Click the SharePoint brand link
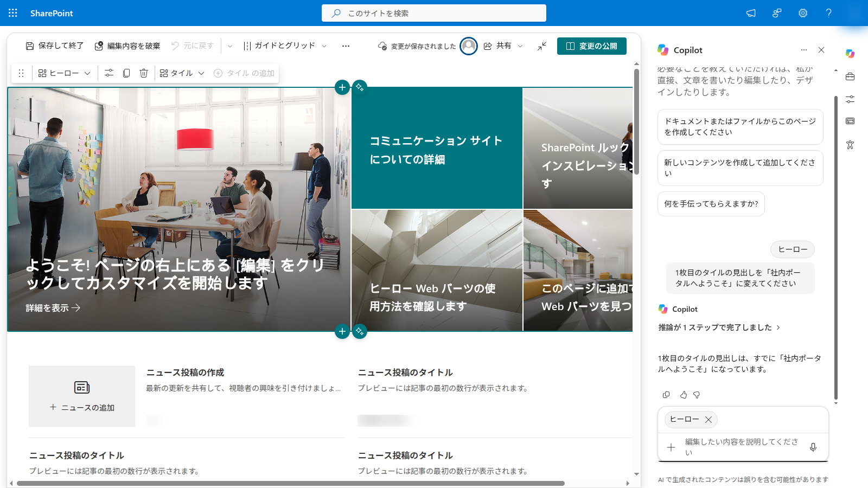The image size is (868, 488). pyautogui.click(x=52, y=13)
